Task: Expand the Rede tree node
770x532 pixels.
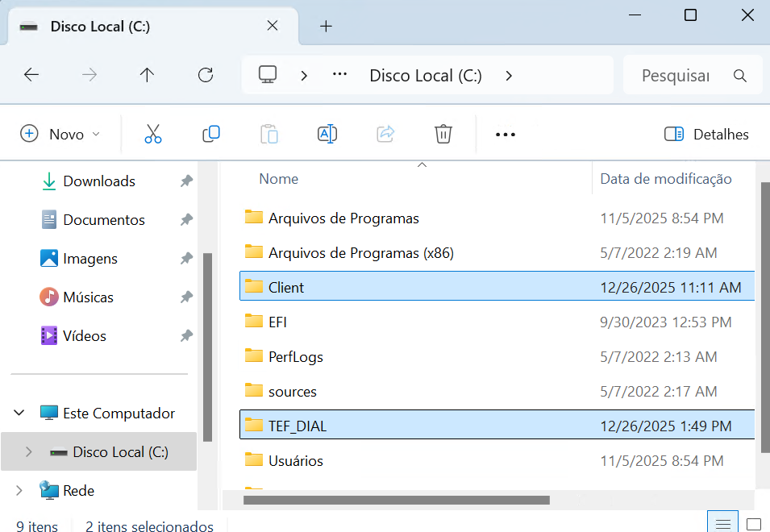Action: click(x=19, y=490)
